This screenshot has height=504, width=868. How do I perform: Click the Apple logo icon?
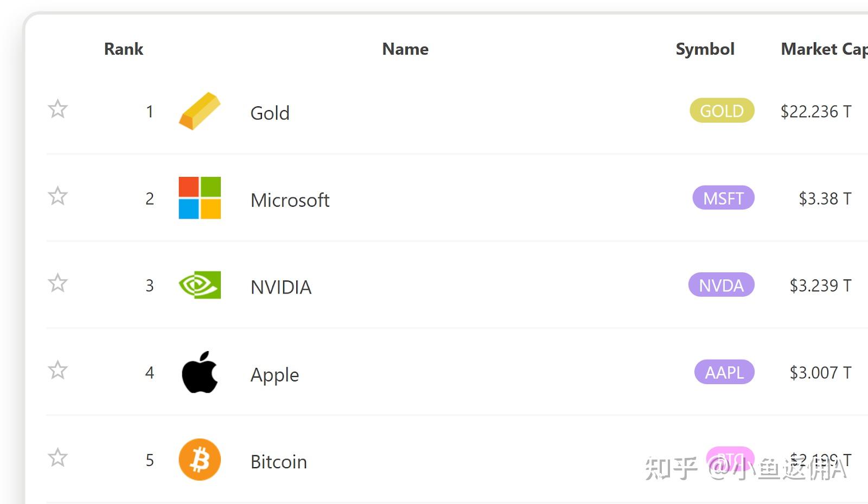200,372
